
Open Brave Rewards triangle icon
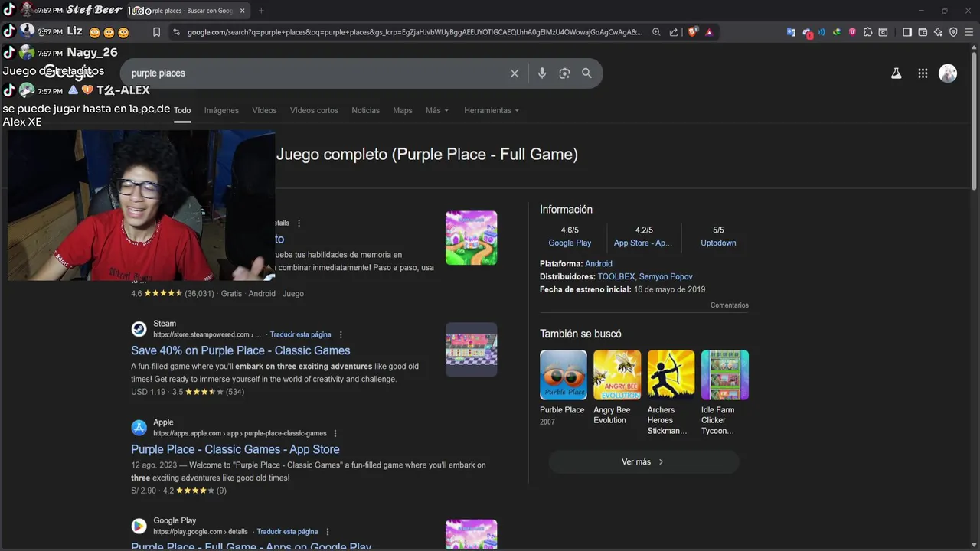click(x=709, y=32)
